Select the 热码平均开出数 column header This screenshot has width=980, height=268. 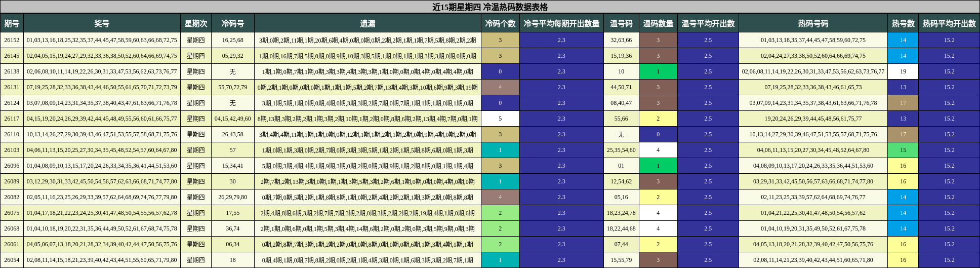point(949,23)
